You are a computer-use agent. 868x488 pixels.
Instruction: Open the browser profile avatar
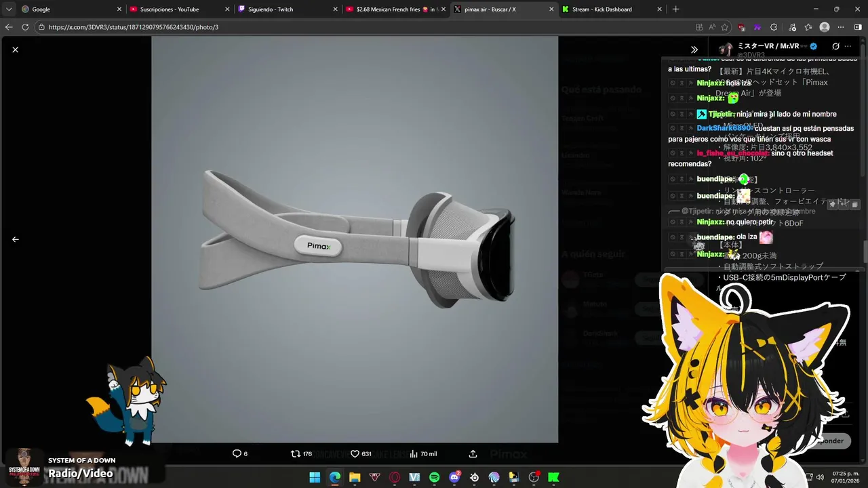point(825,27)
